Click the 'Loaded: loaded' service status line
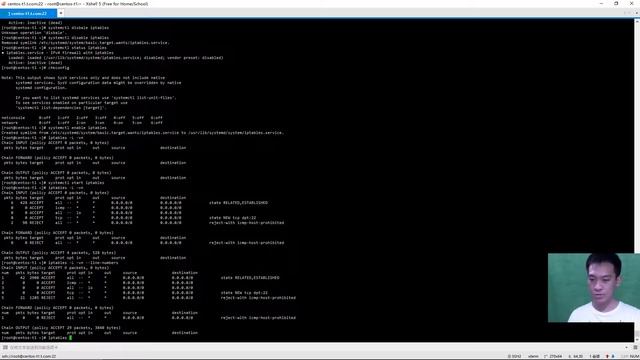Screen dimensions: 640x360 pos(116,58)
